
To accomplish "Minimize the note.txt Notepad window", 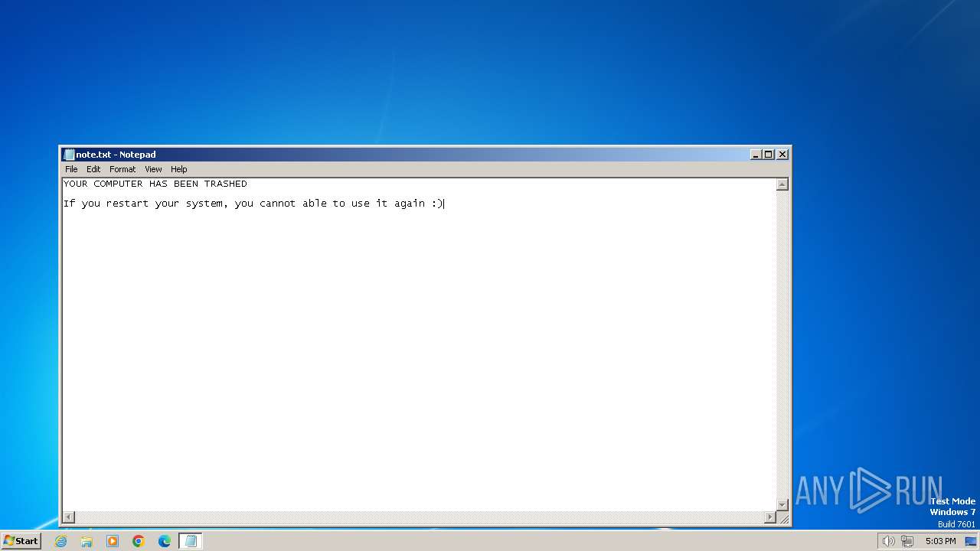I will tap(756, 155).
